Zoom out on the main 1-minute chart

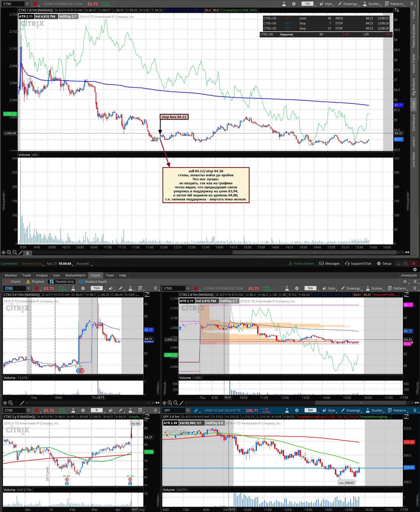coord(15,252)
